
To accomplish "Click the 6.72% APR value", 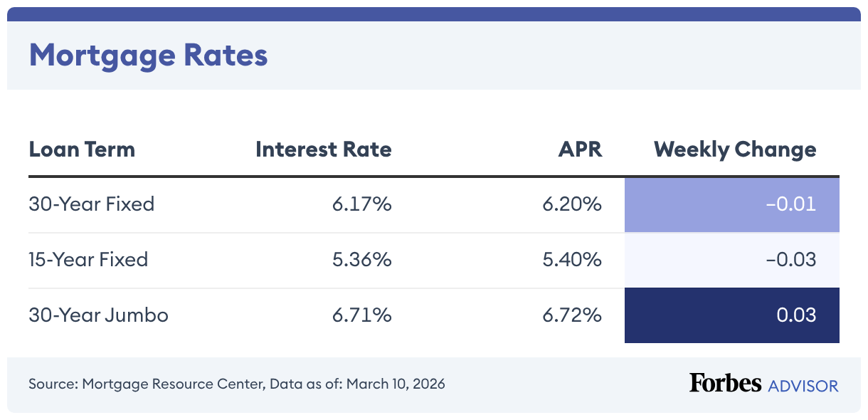I will click(572, 315).
